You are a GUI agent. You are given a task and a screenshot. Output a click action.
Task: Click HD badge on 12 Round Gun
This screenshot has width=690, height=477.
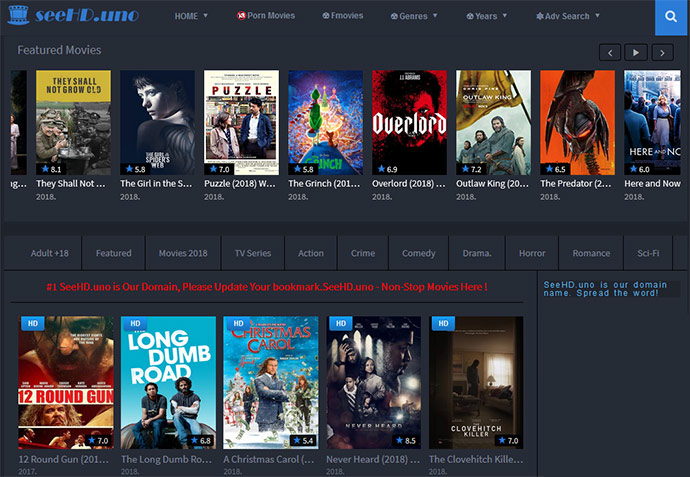pyautogui.click(x=32, y=324)
